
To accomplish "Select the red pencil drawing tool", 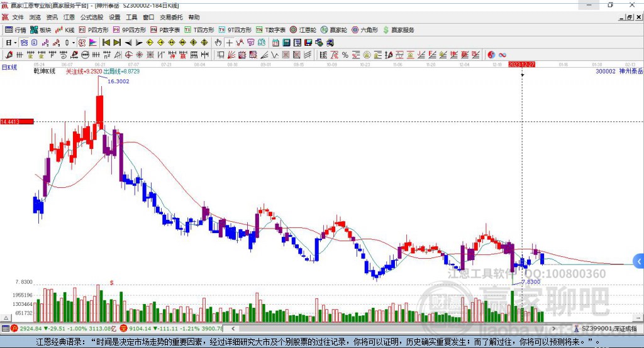I will click(x=9, y=55).
